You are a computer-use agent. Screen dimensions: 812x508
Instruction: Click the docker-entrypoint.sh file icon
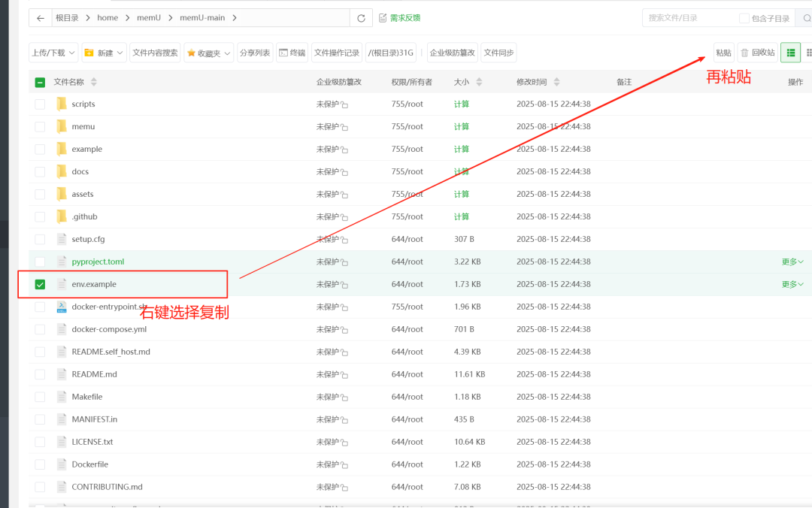point(62,307)
